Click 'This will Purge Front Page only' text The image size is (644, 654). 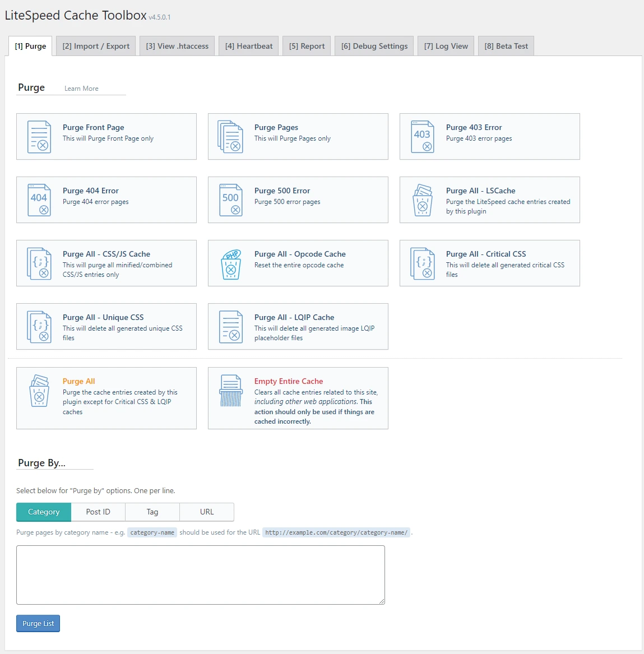coord(108,138)
